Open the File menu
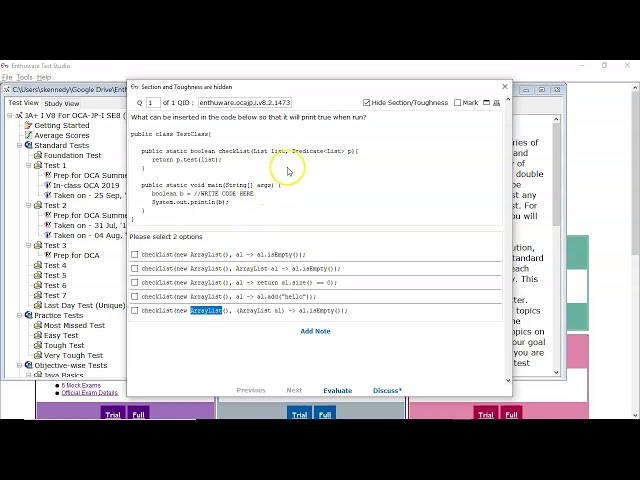This screenshot has width=640, height=480. [7, 77]
